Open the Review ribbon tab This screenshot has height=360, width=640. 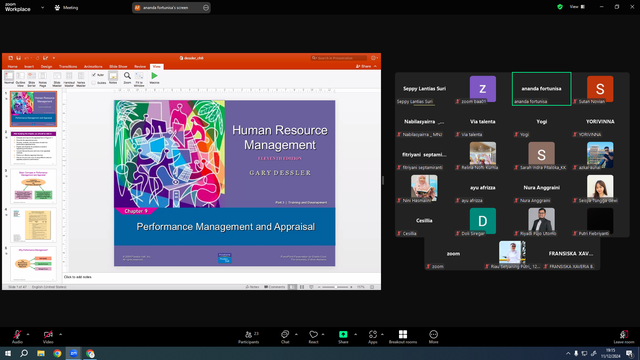pos(140,66)
